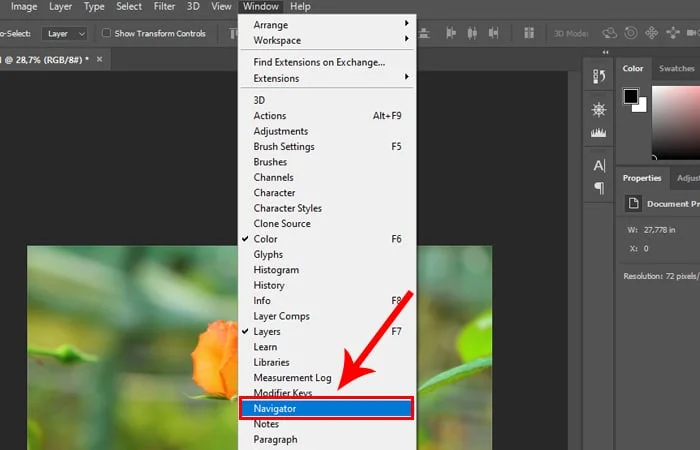This screenshot has width=700, height=450.
Task: Select Character Styles menu entry
Action: point(327,208)
